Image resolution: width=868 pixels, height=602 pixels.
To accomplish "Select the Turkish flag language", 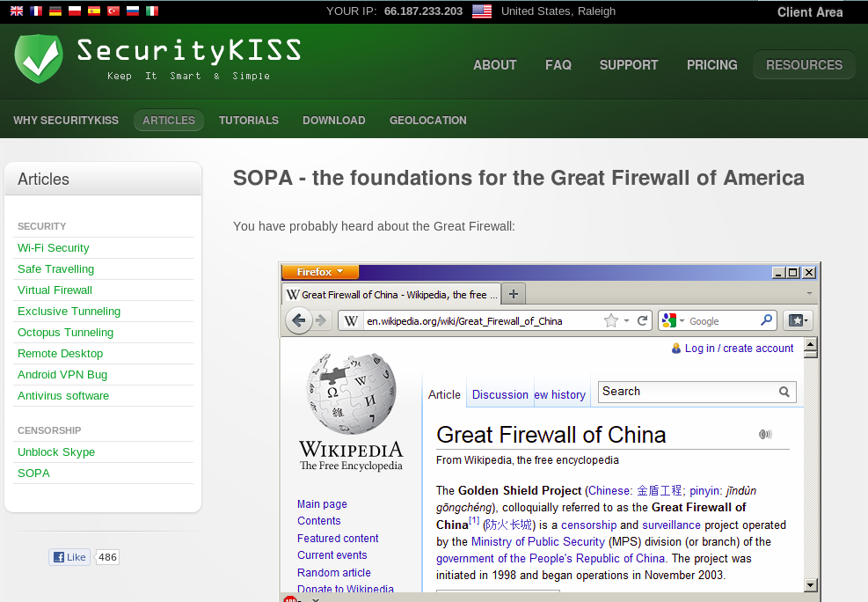I will (113, 11).
